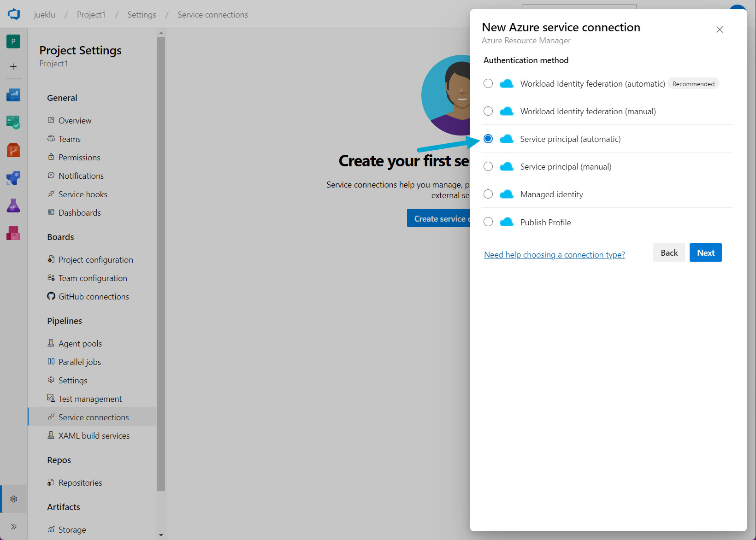
Task: Open Test Plans flask icon
Action: point(13,205)
